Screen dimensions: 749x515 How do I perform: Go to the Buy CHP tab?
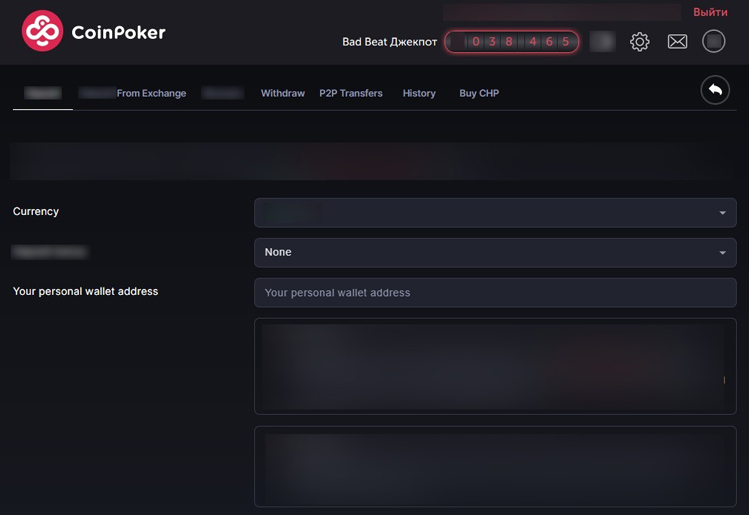[x=479, y=93]
